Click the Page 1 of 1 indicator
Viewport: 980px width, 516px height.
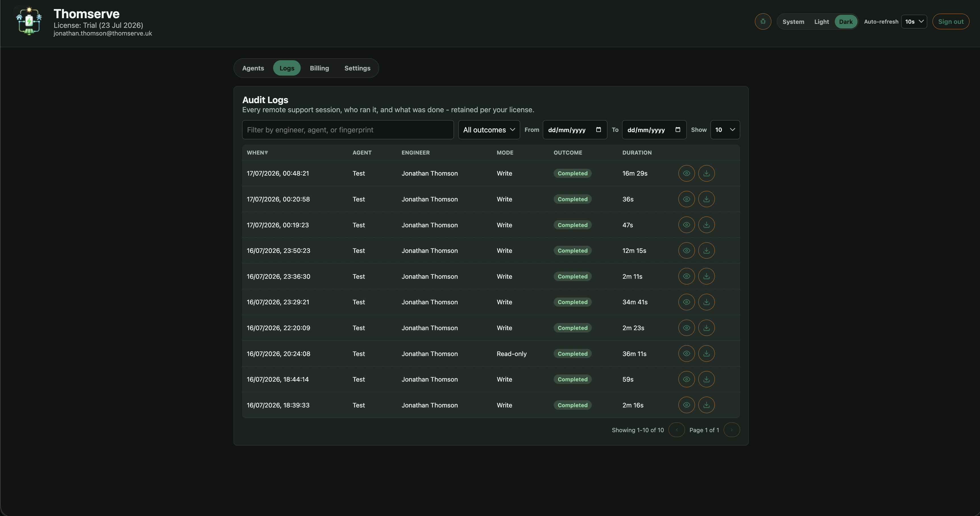pos(704,430)
